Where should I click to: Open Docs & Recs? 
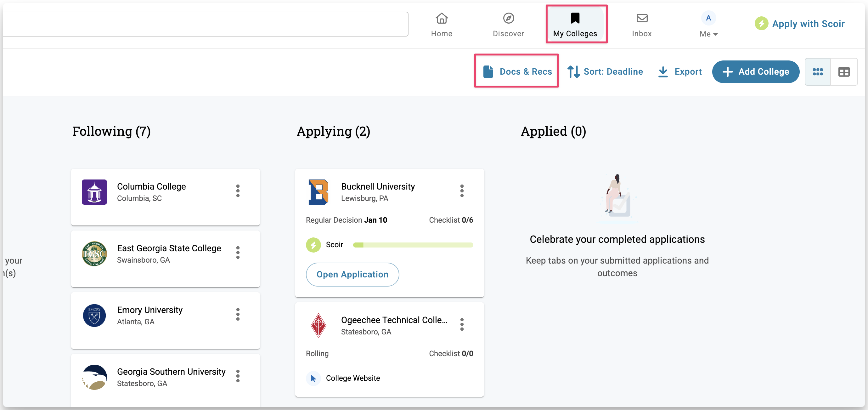(x=517, y=71)
